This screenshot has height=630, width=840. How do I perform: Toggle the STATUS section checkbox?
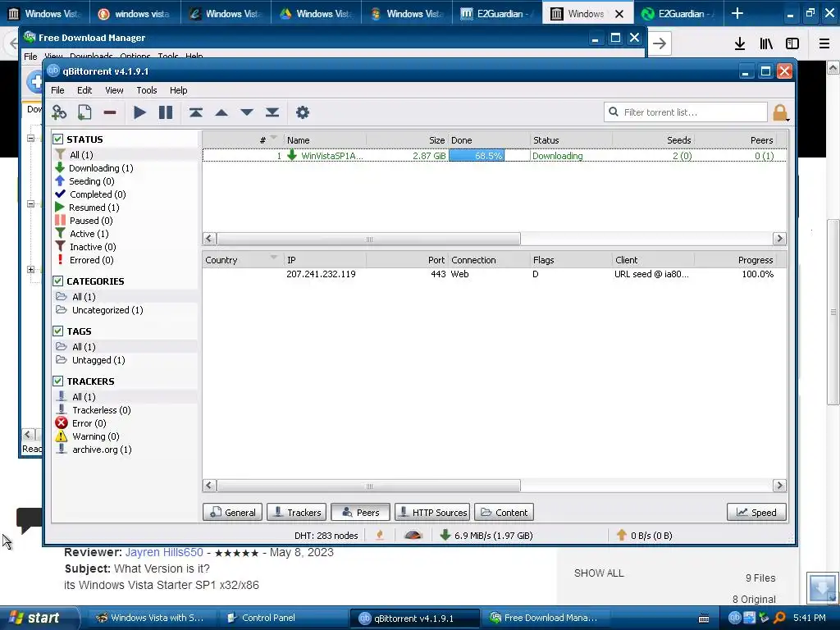[58, 139]
